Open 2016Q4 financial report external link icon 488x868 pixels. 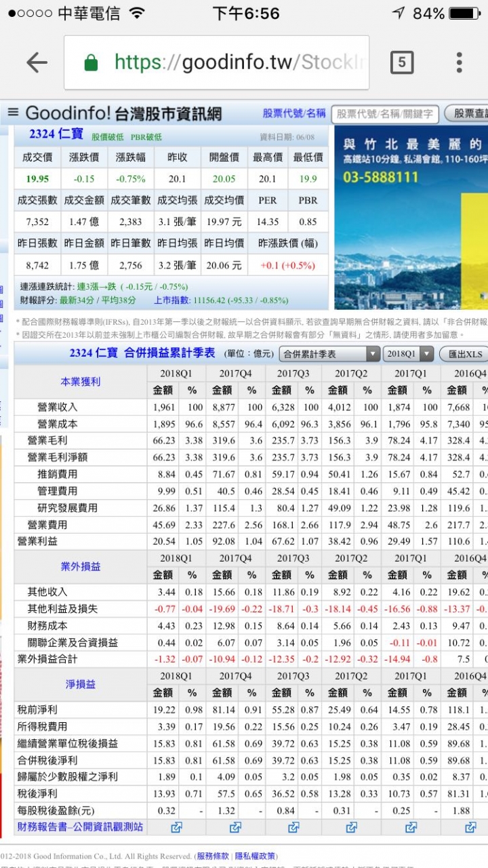470,827
